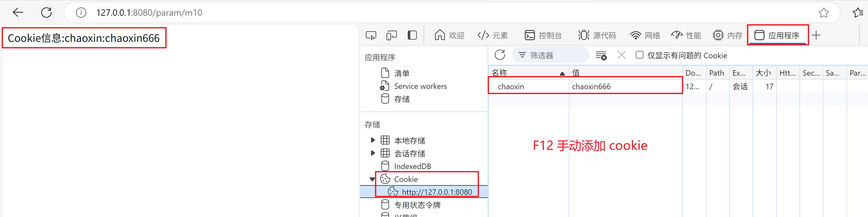
Task: Click the cookie path cell "/"
Action: (x=718, y=87)
